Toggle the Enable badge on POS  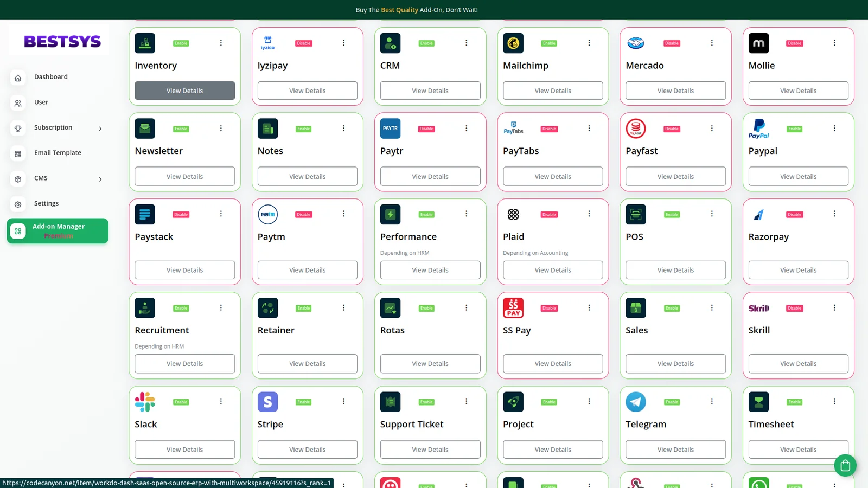672,215
